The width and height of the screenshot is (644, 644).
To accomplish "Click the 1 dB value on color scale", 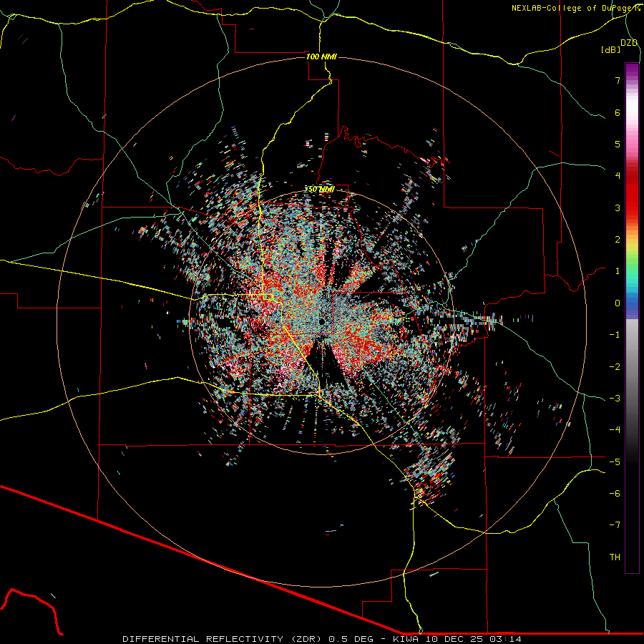I will tap(618, 271).
